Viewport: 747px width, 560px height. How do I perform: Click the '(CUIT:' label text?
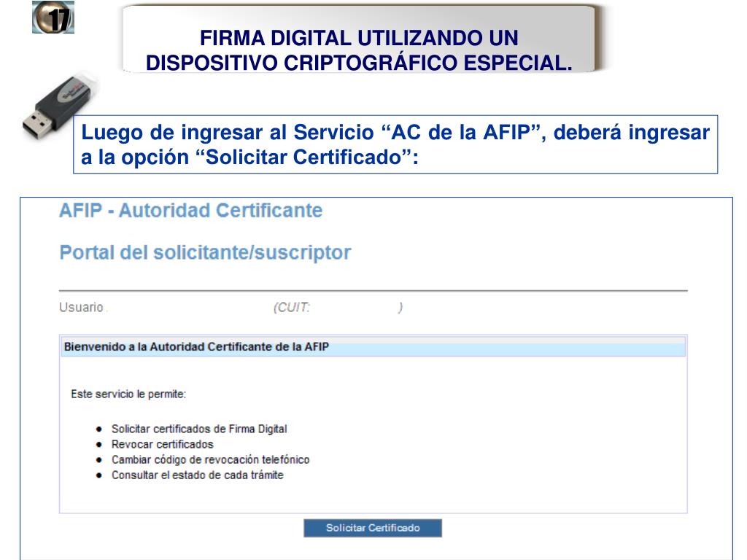click(292, 307)
